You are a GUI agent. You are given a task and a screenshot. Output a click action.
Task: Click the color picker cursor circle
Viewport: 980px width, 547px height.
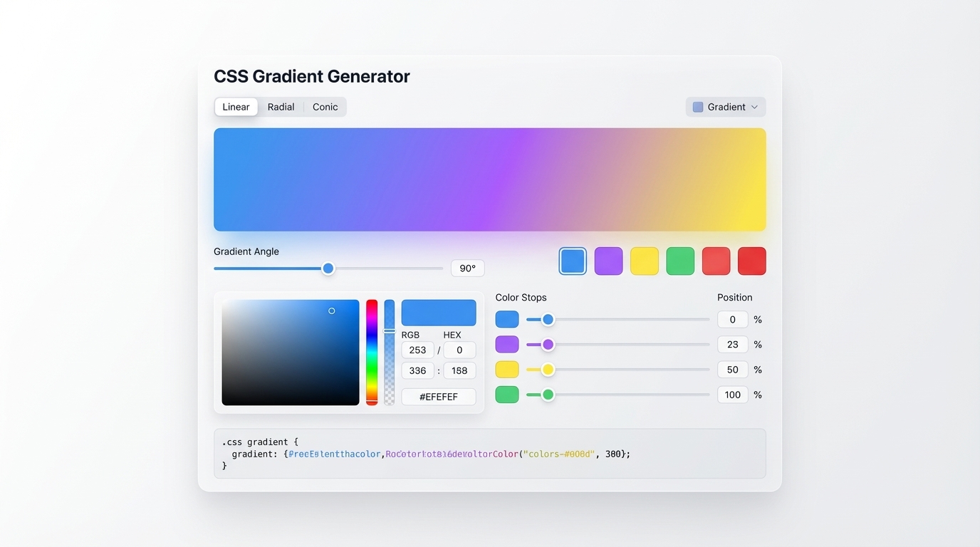(331, 311)
